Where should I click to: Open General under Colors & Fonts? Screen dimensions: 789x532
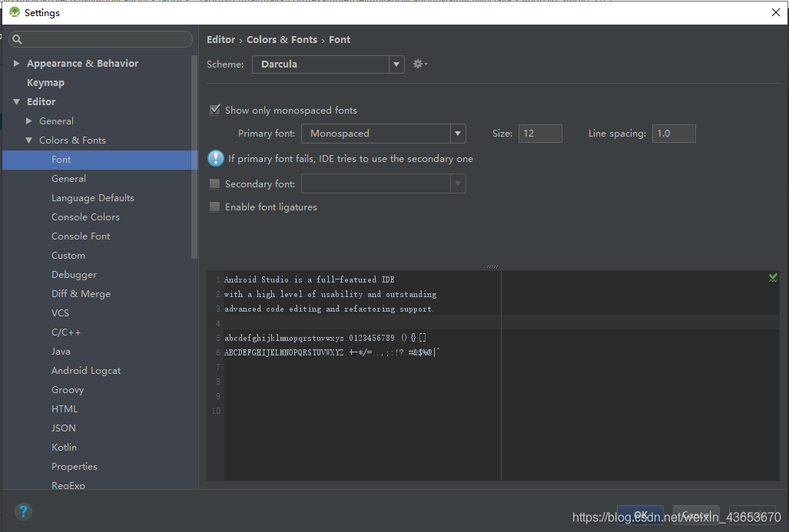point(68,179)
